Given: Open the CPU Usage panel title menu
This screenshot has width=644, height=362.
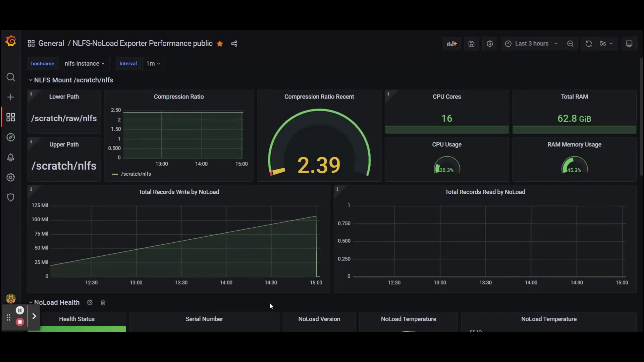Looking at the screenshot, I should tap(447, 144).
